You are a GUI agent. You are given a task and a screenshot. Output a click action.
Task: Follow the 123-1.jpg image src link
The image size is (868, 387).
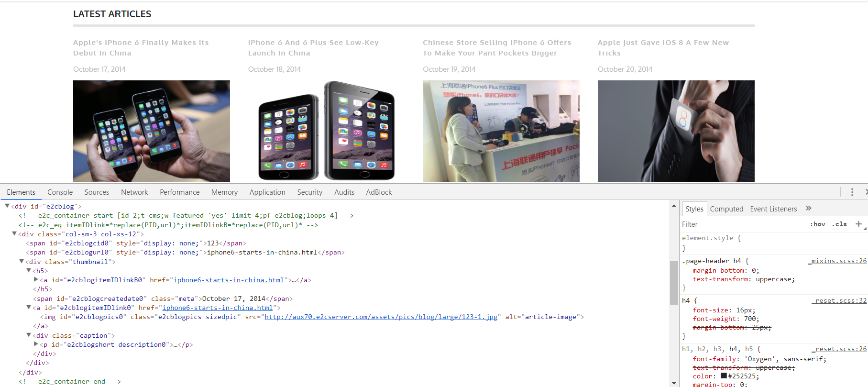coord(381,317)
